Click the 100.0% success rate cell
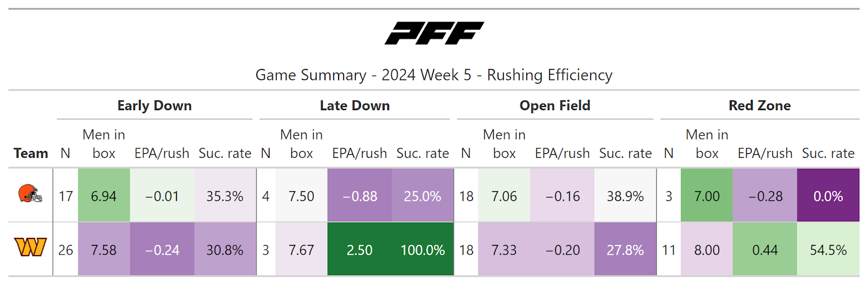The width and height of the screenshot is (868, 285). pyautogui.click(x=422, y=250)
